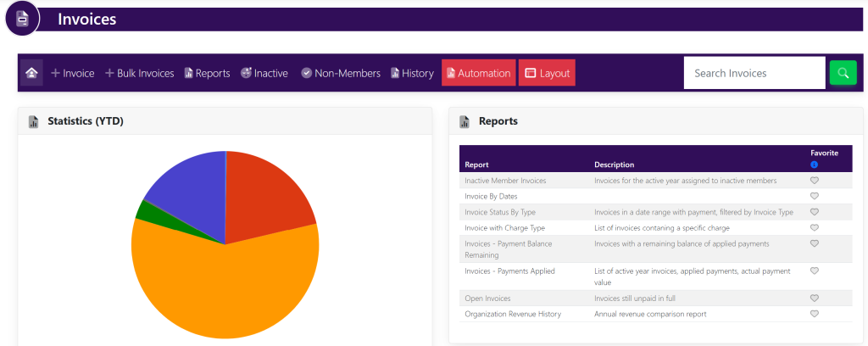Click the green search magnifier button

coord(843,73)
